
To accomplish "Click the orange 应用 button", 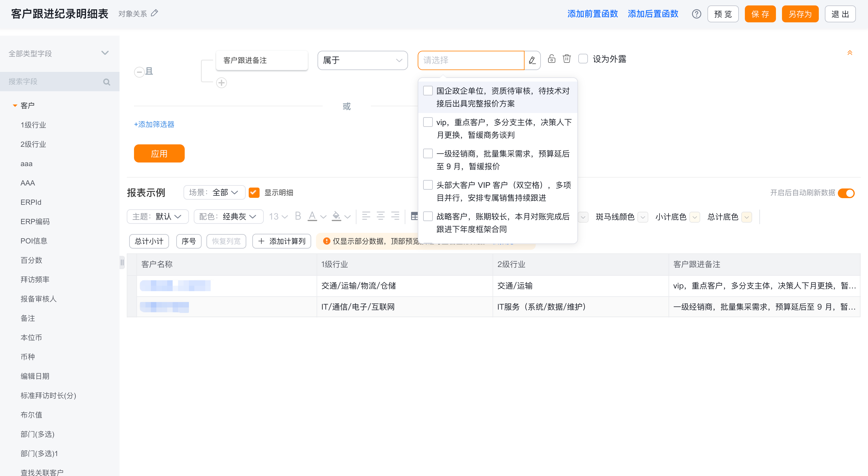I will click(x=159, y=154).
